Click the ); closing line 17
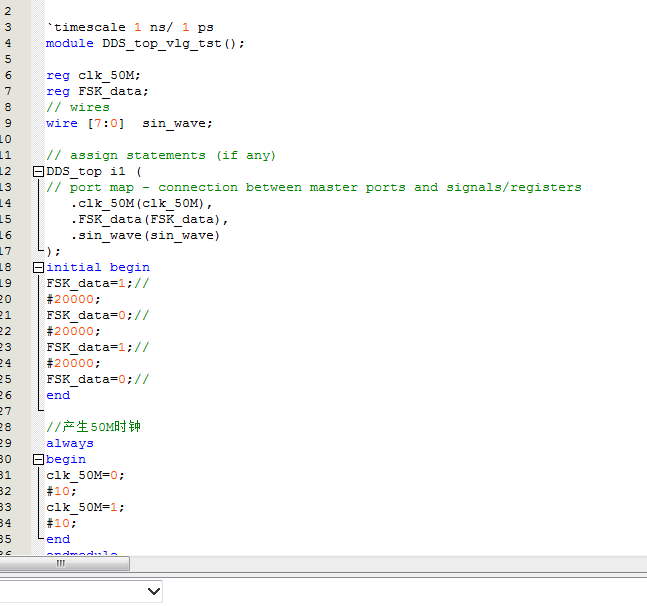This screenshot has height=606, width=647. pyautogui.click(x=53, y=251)
